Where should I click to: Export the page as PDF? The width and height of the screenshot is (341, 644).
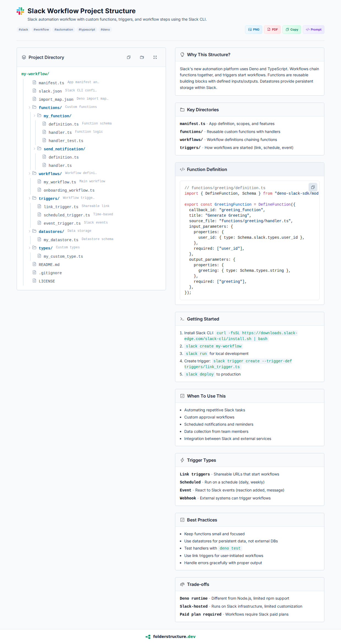tap(272, 29)
